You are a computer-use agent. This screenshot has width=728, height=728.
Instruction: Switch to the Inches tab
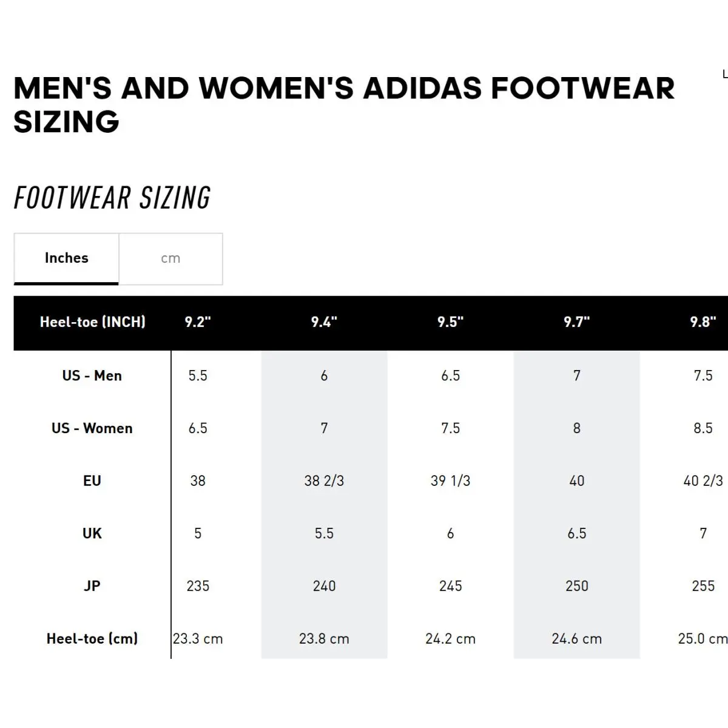pyautogui.click(x=66, y=258)
